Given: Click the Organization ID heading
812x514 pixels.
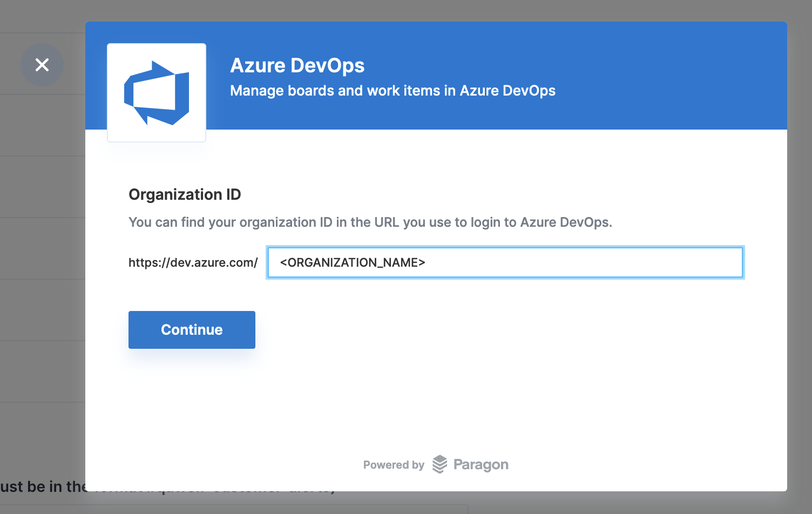Looking at the screenshot, I should pyautogui.click(x=185, y=194).
